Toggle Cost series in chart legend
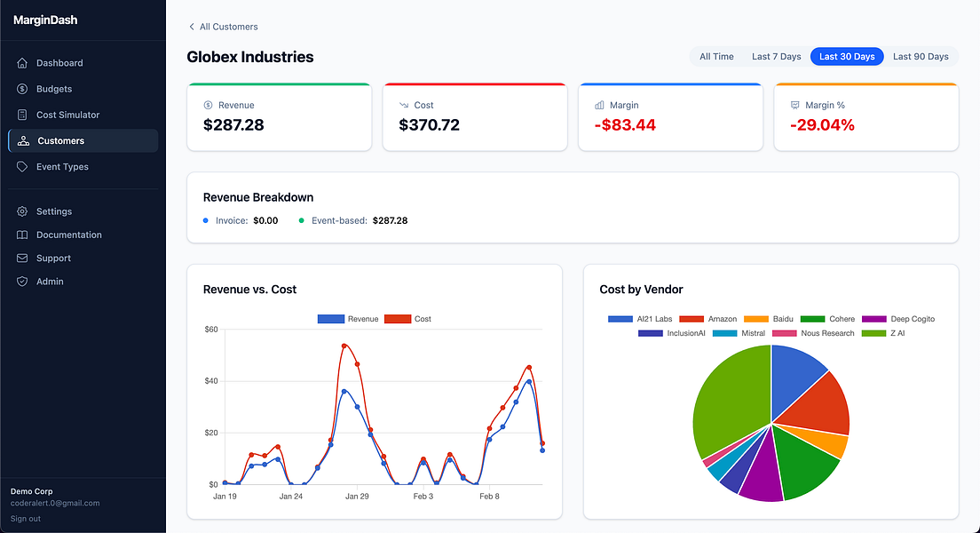 [407, 319]
